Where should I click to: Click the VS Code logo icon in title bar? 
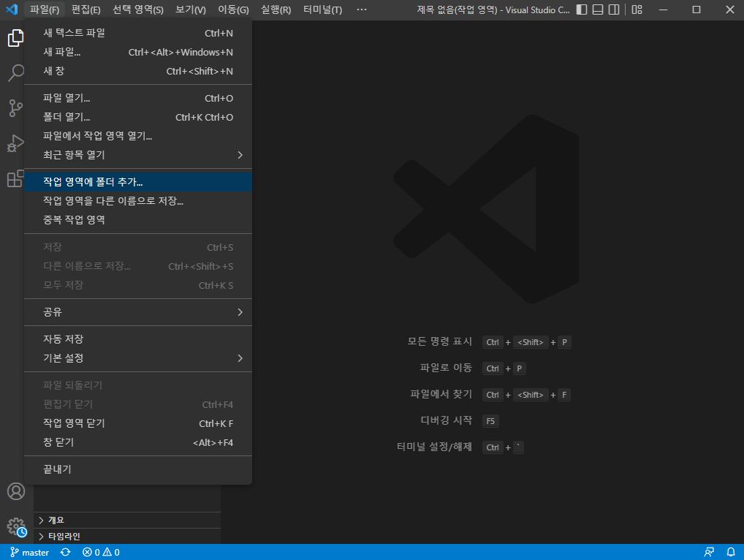coord(12,10)
